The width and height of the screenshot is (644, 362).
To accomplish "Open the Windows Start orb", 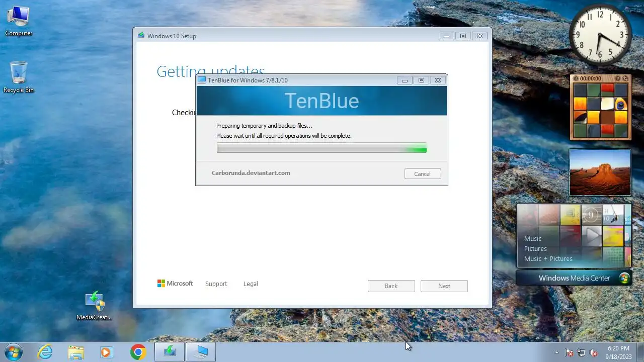I will 13,352.
